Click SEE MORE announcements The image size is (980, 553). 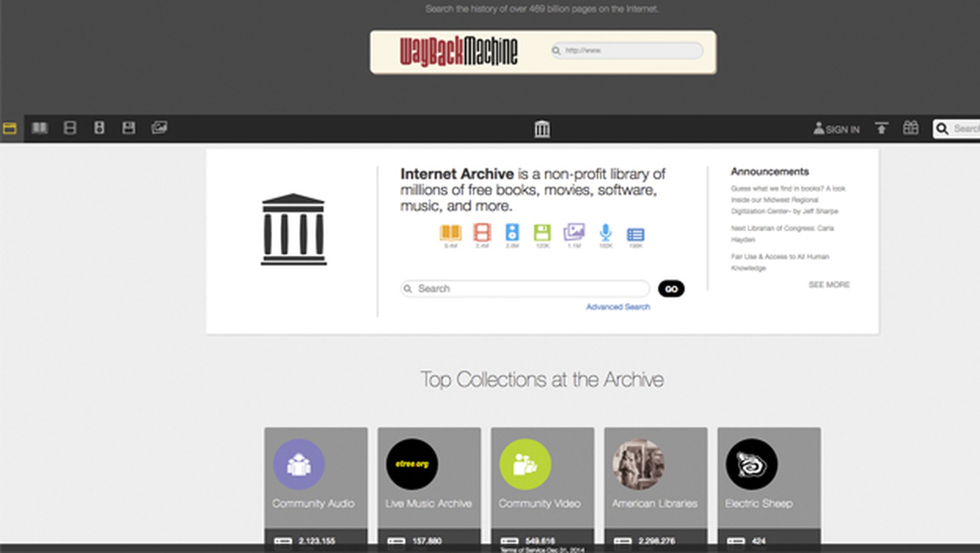pos(829,285)
